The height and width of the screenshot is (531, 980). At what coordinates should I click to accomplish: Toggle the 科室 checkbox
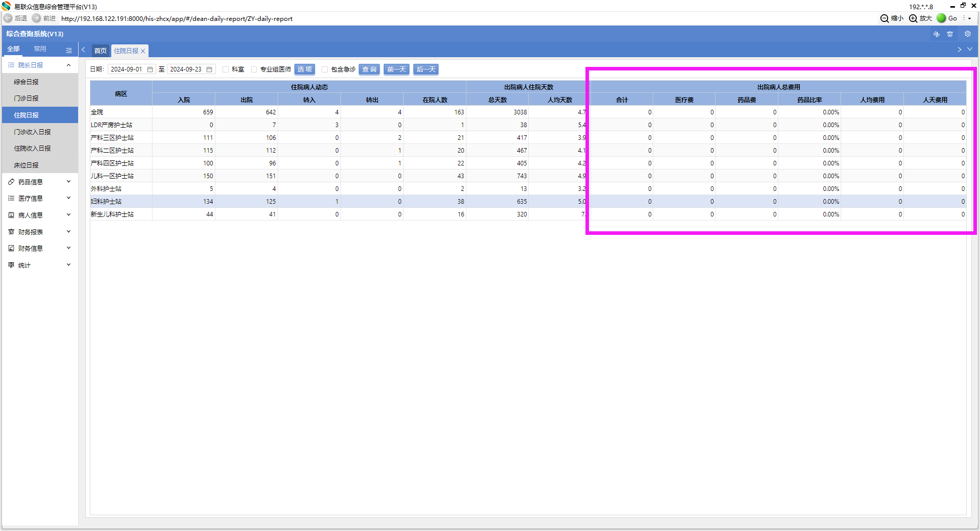tap(226, 69)
